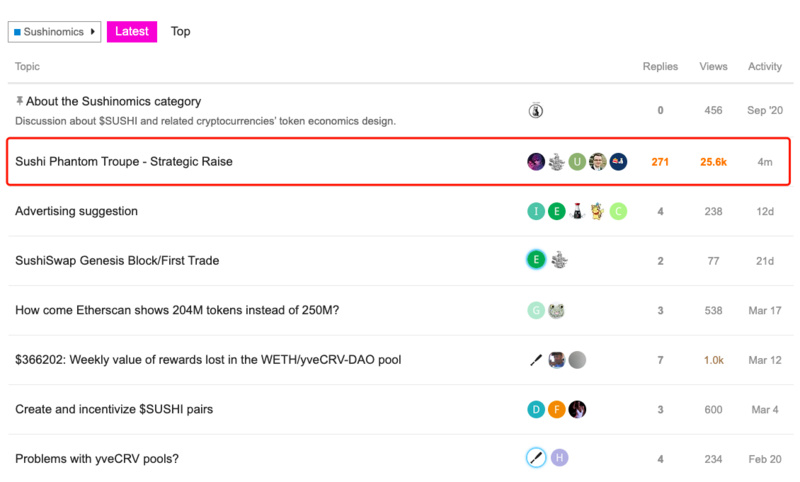Click the soy sauce bottle avatar
Screen dimensions: 800x482
[x=577, y=211]
